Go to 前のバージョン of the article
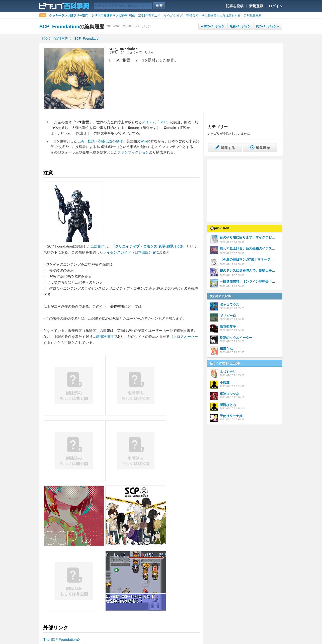This screenshot has width=322, height=644. tap(213, 26)
